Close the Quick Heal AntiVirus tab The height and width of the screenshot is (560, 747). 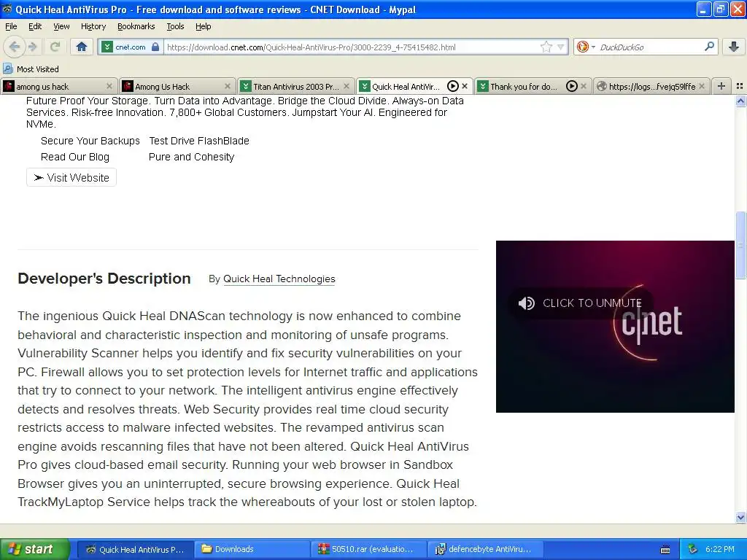465,86
